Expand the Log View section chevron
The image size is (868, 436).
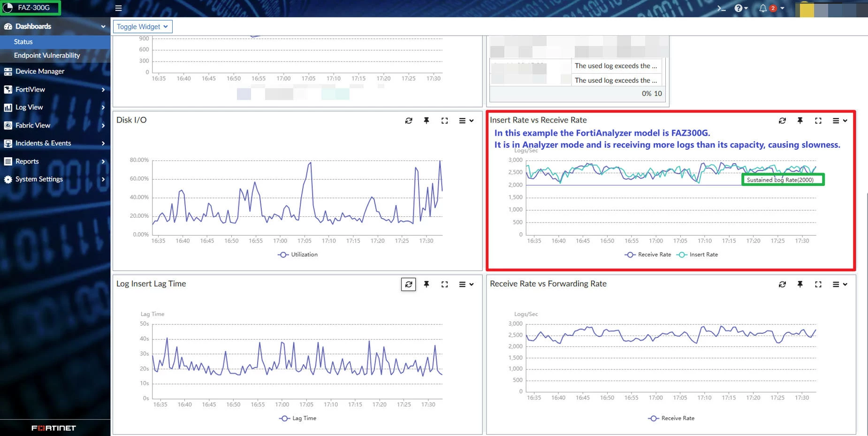(x=103, y=107)
